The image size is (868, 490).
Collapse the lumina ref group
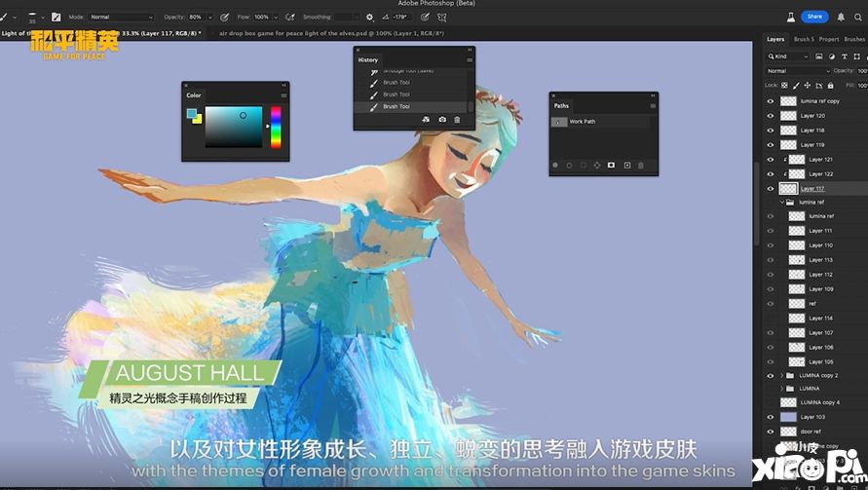point(782,202)
